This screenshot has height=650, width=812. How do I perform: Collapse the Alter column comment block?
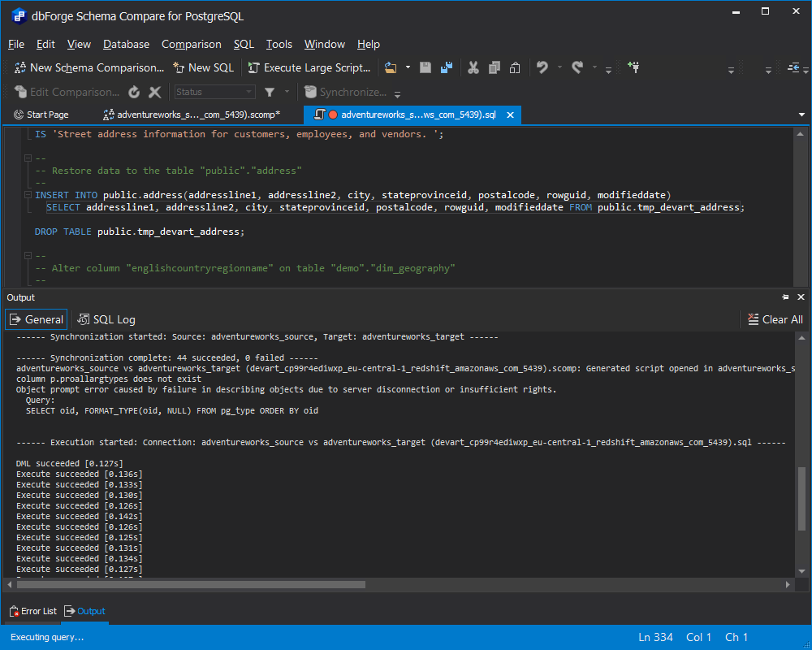(28, 256)
